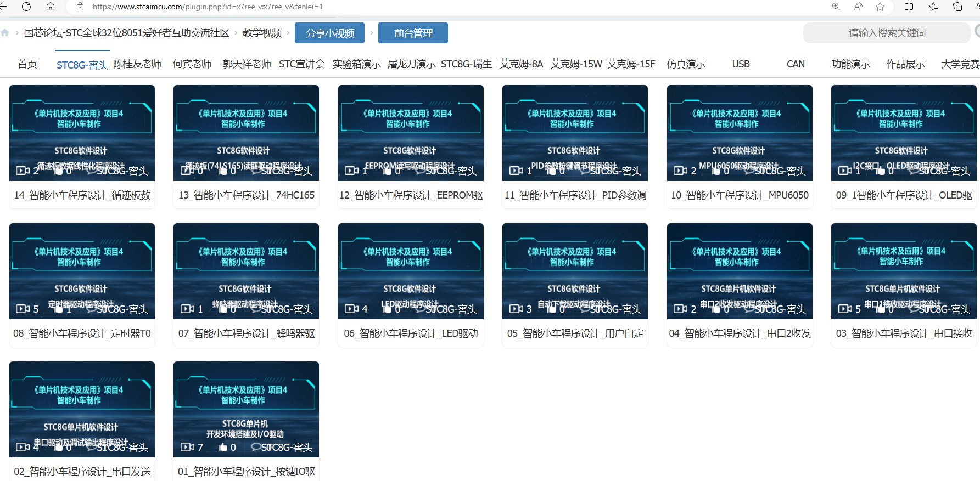980x481 pixels.
Task: Click the 前台管理 button
Action: 413,33
